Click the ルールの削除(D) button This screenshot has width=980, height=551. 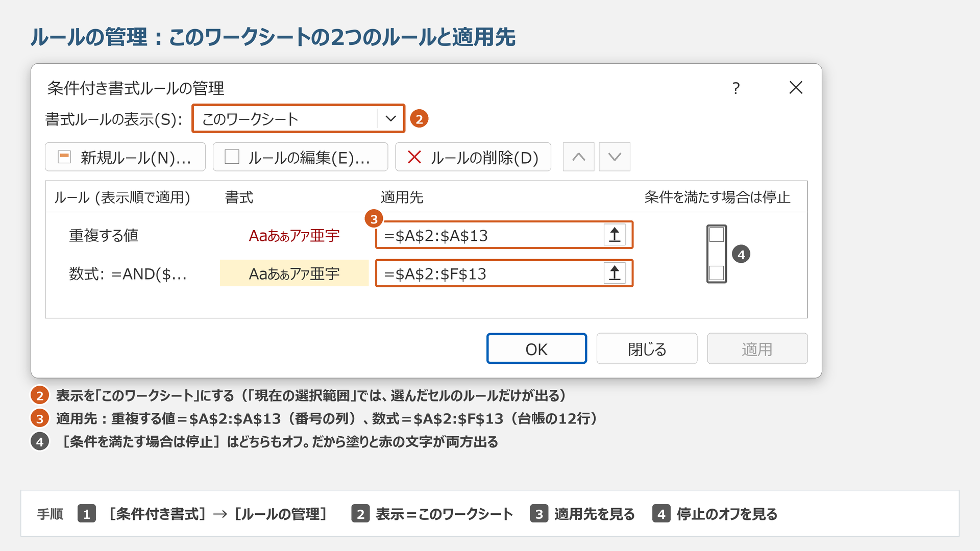coord(473,157)
